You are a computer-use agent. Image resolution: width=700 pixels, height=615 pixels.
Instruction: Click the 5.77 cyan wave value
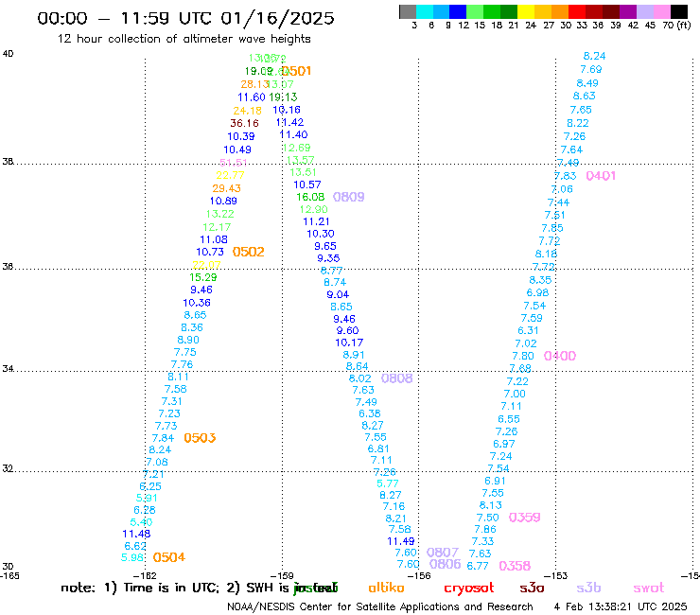(x=388, y=483)
